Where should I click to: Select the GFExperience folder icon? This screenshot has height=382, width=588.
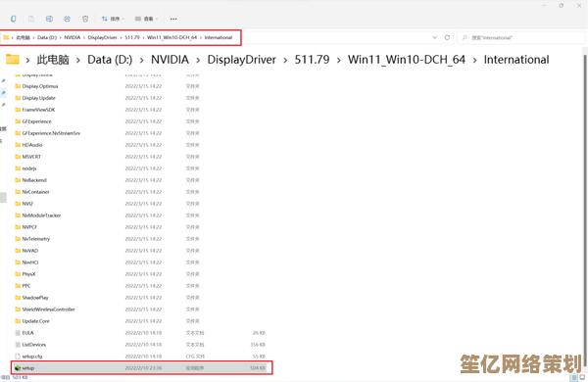18,121
